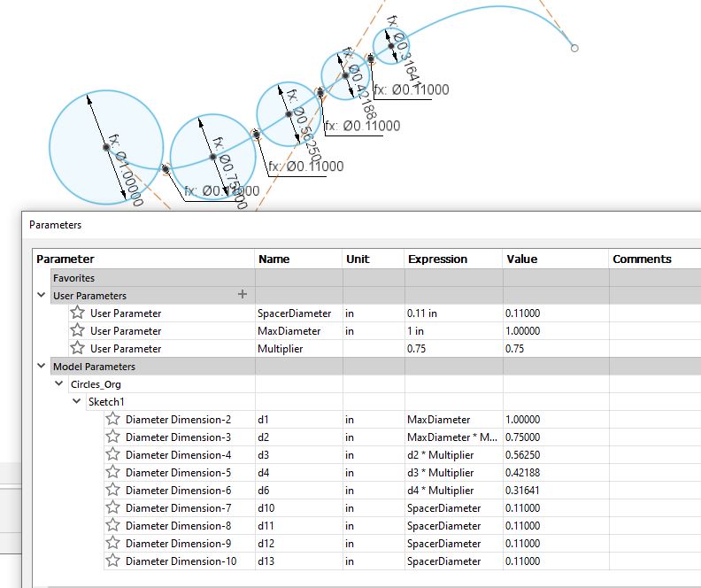The height and width of the screenshot is (588, 701).
Task: Click the Name column header
Action: click(x=273, y=259)
